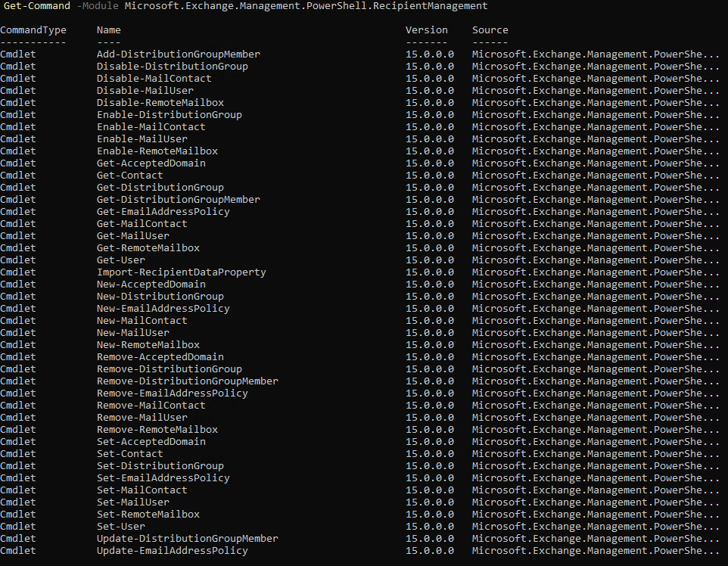
Task: Select the -Module parameter text
Action: (98, 6)
